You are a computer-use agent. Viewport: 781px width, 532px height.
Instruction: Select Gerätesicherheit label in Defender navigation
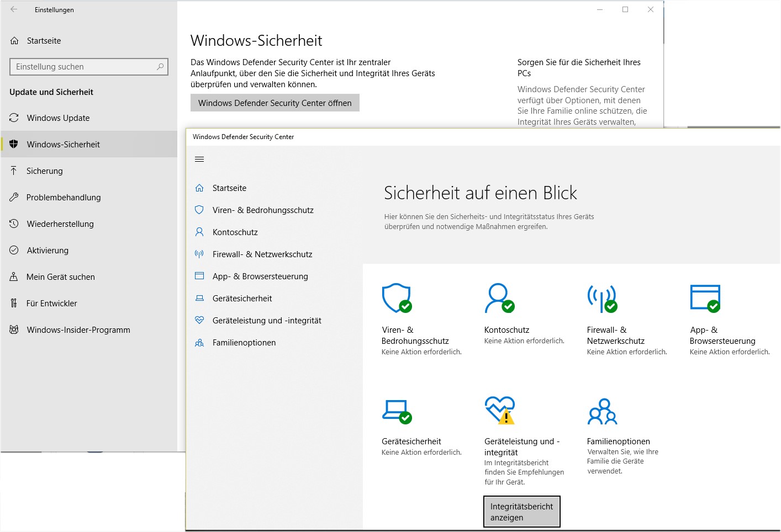click(x=242, y=299)
